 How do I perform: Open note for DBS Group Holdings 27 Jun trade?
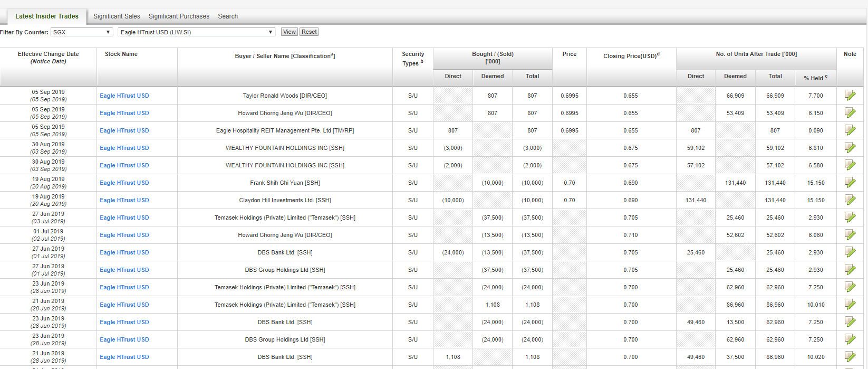(x=850, y=270)
